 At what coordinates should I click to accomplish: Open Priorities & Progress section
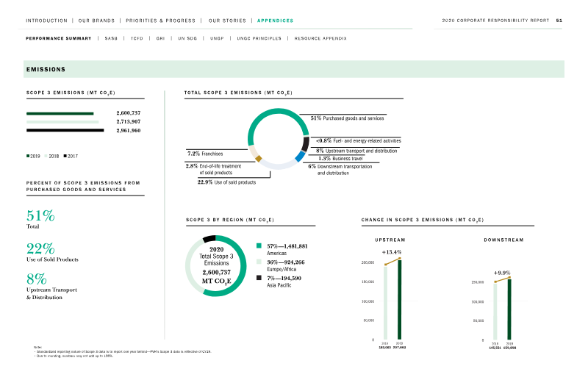tap(160, 21)
